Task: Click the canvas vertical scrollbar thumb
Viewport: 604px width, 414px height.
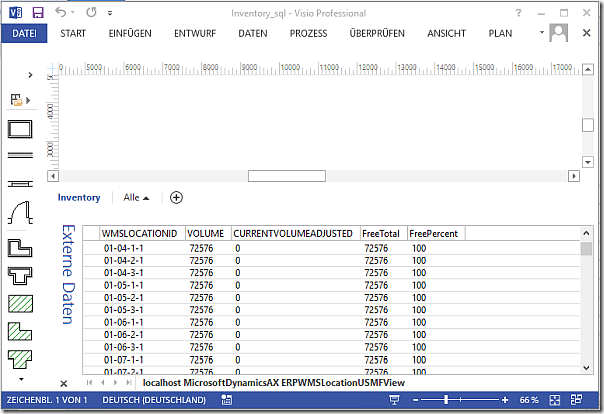Action: 587,125
